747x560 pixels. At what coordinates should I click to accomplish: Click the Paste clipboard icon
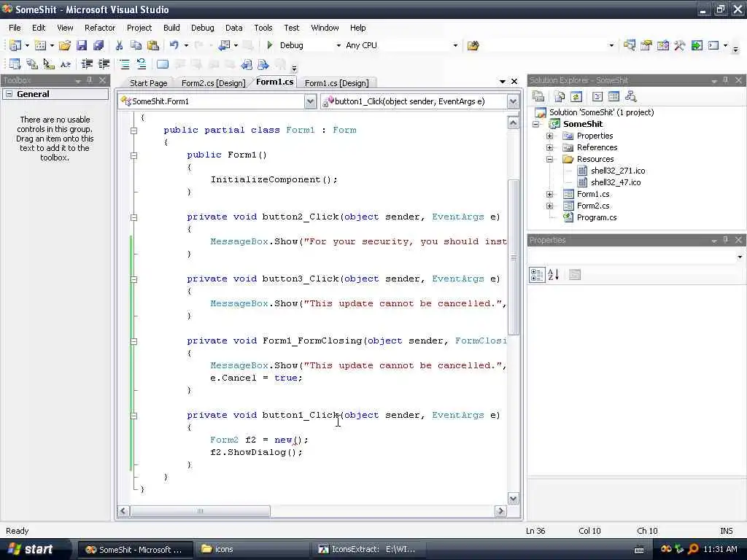click(153, 45)
